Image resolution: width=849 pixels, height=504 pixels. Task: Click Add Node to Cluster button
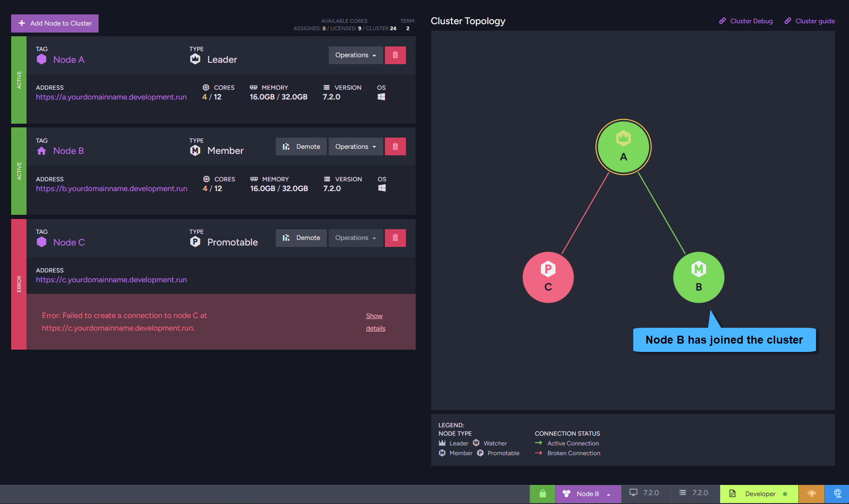tap(55, 23)
